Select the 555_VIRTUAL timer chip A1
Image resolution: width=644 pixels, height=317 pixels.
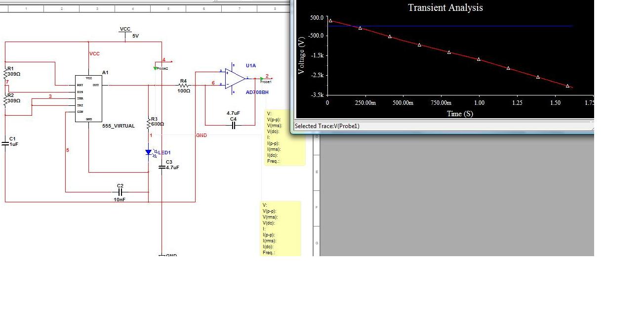(88, 98)
